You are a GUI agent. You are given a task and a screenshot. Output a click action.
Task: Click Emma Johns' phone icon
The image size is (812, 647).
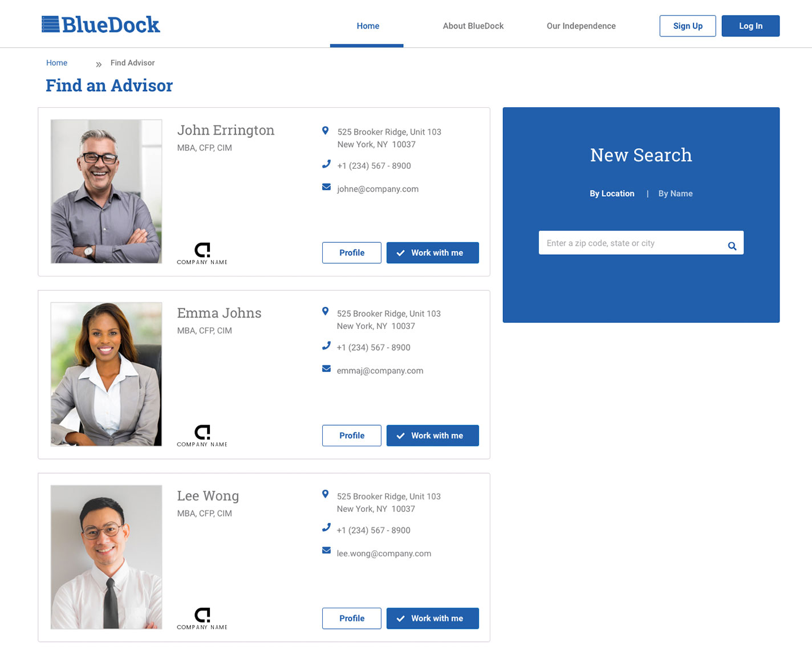point(326,346)
